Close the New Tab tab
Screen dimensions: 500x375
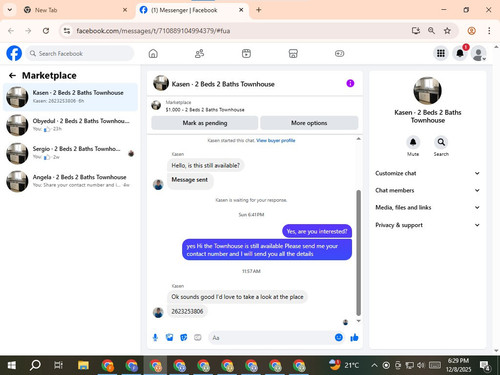(125, 10)
